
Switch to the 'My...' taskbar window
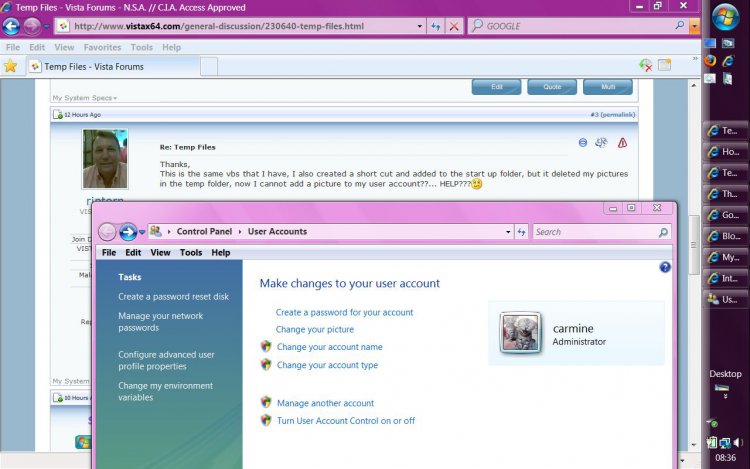[725, 257]
